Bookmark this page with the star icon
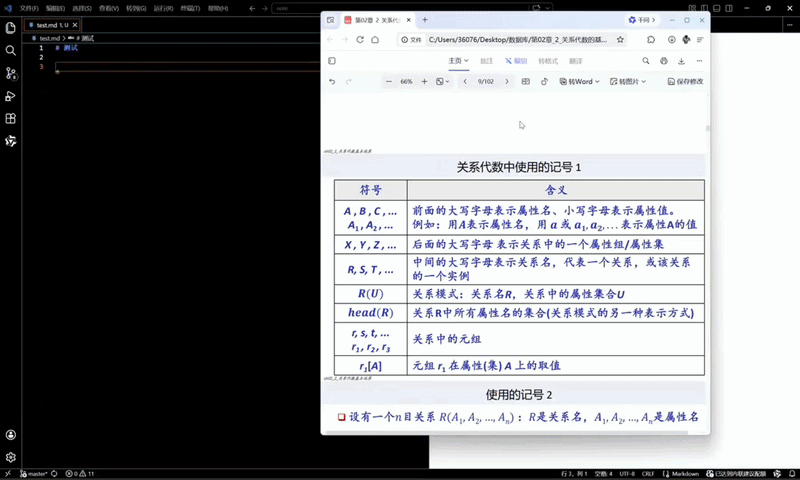This screenshot has width=800, height=480. [620, 40]
